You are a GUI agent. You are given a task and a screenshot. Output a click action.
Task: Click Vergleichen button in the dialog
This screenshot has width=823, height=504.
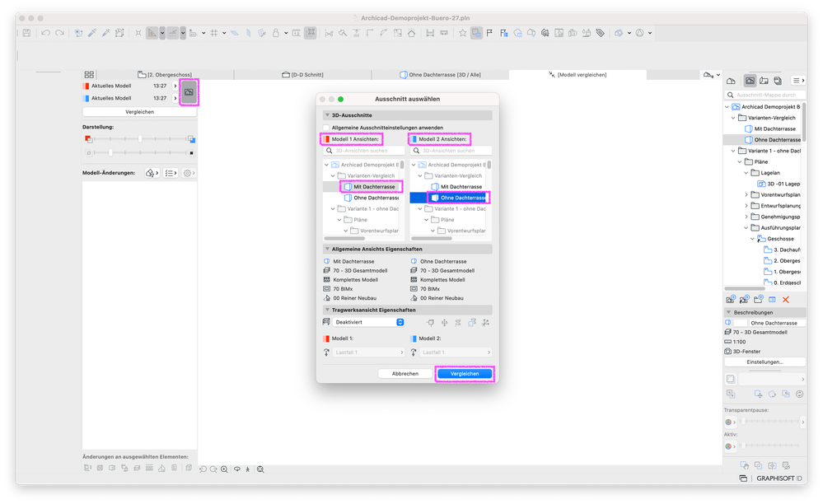point(465,373)
